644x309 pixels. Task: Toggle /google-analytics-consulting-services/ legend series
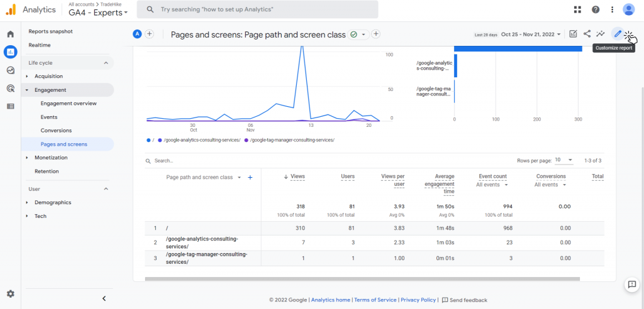coord(199,140)
